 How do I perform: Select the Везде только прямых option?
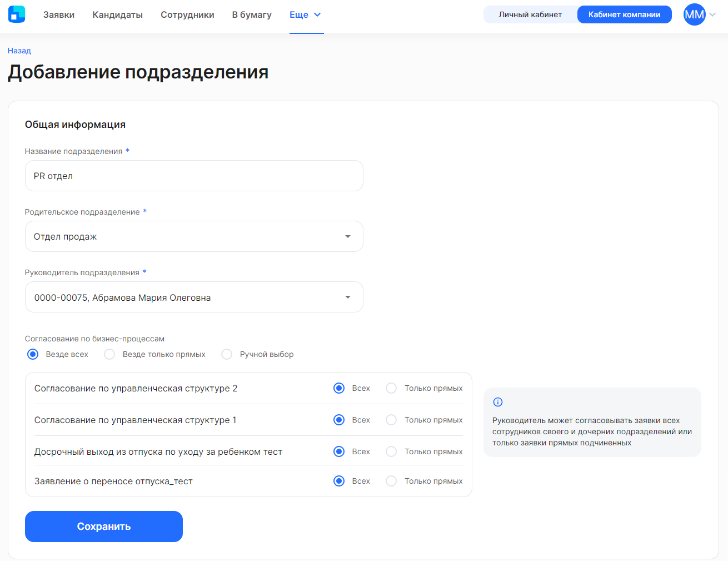pyautogui.click(x=109, y=354)
